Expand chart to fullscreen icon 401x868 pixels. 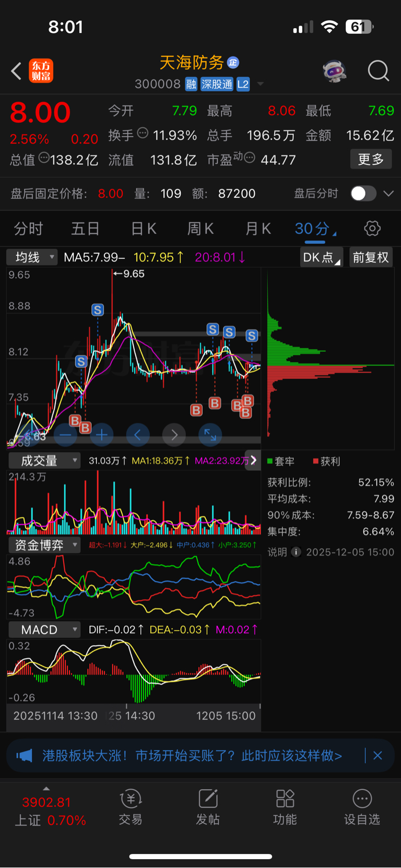point(210,434)
